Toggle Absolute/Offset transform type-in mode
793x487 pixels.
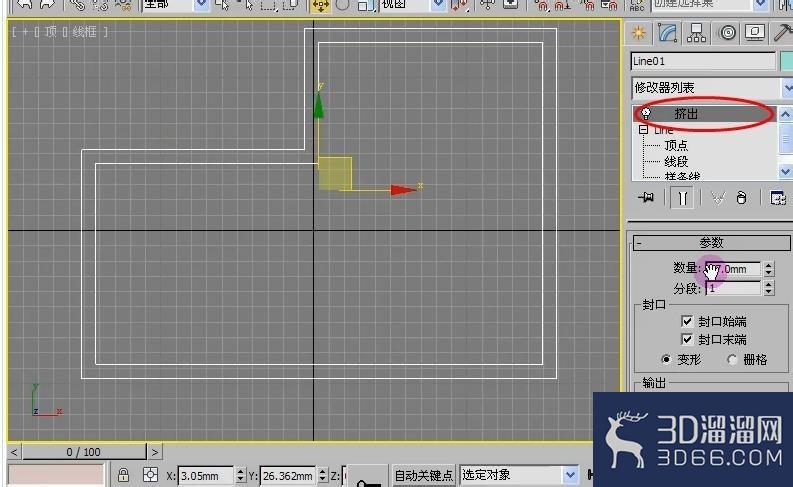(x=150, y=475)
